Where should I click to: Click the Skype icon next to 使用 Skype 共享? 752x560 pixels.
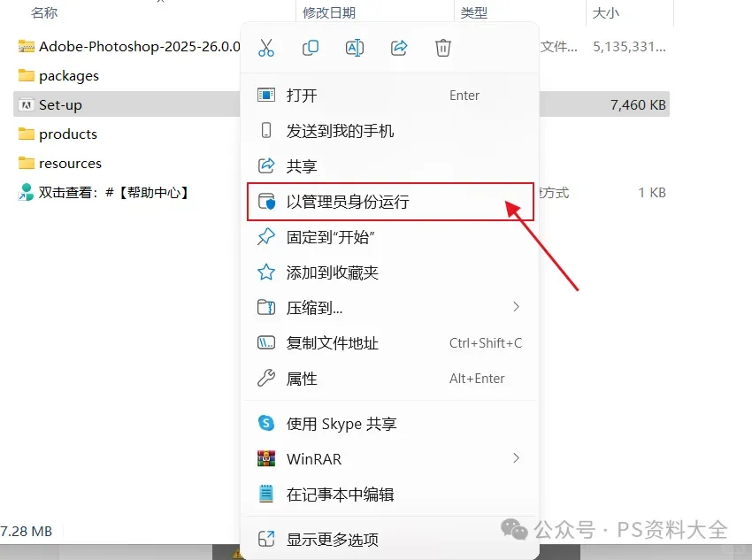point(267,423)
